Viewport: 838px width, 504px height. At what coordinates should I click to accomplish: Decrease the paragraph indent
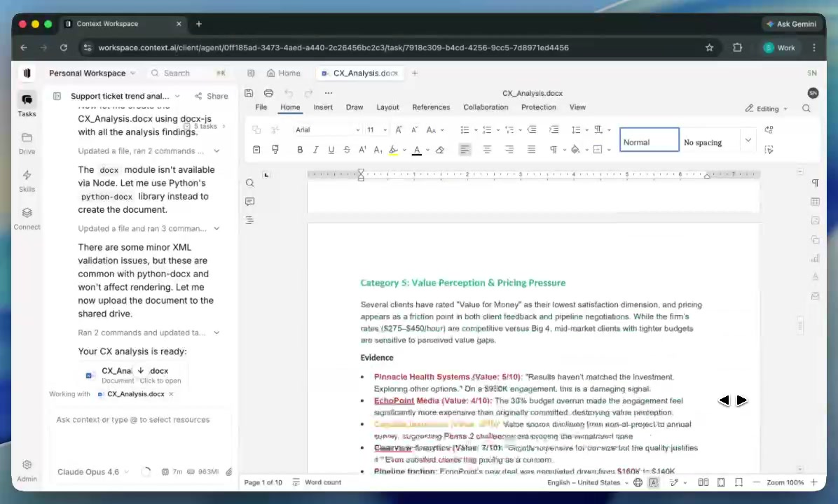pos(531,129)
